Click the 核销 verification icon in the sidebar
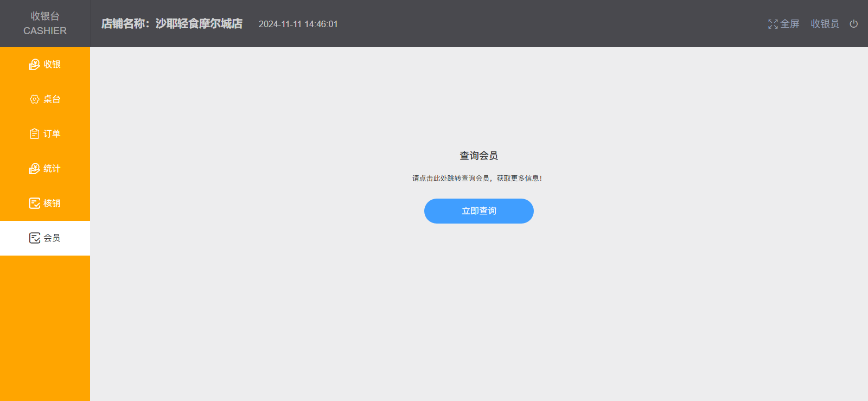 34,203
